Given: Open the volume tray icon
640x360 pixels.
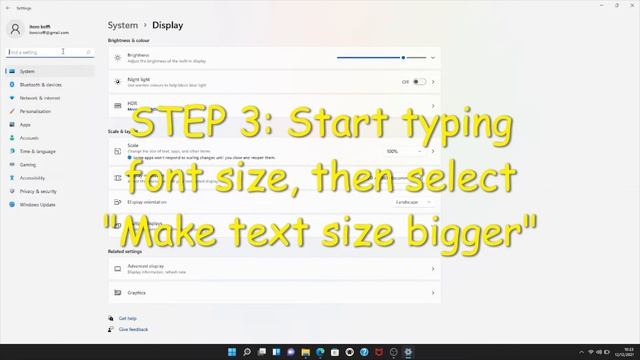Looking at the screenshot, I should (x=599, y=352).
